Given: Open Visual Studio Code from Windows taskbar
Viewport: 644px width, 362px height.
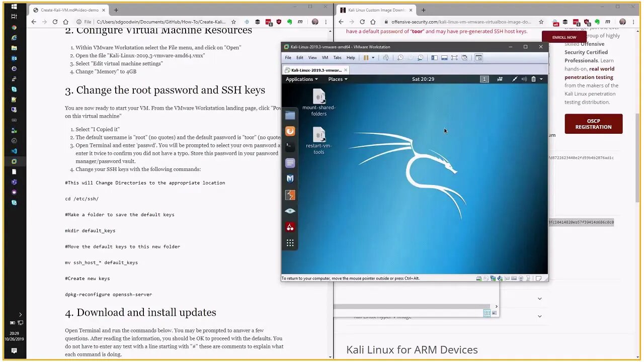Looking at the screenshot, I should (14, 151).
